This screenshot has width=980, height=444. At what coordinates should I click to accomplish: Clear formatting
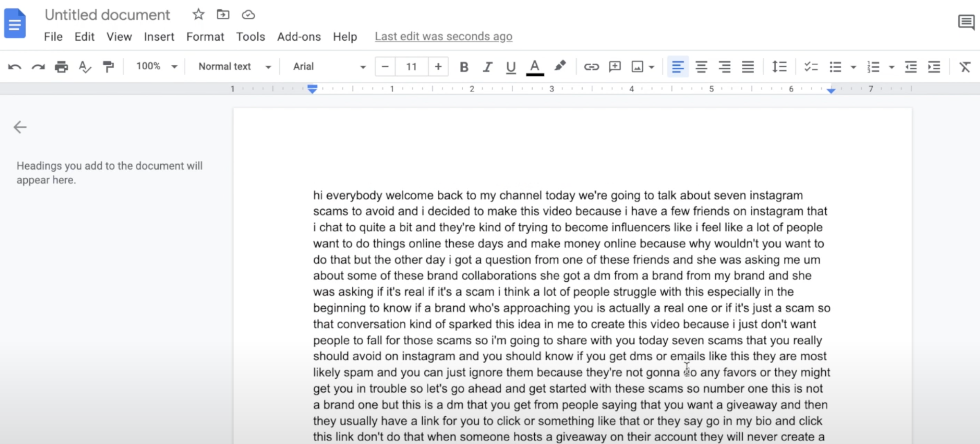(965, 66)
